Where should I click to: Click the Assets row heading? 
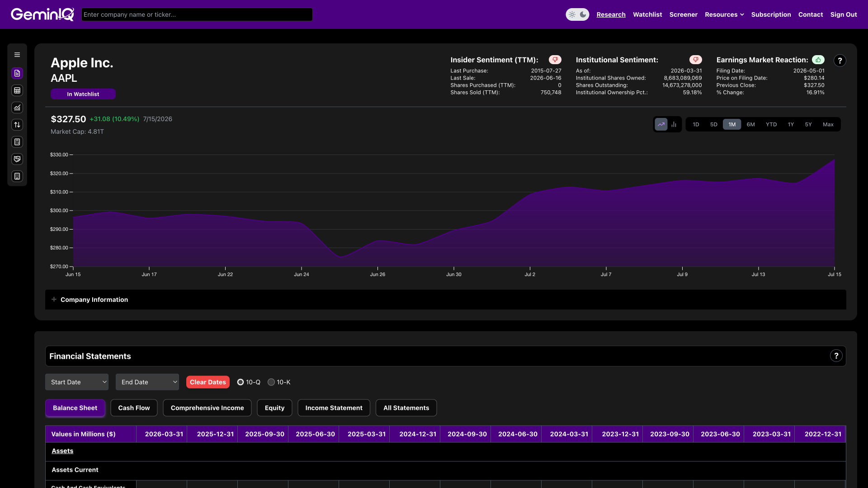tap(62, 451)
